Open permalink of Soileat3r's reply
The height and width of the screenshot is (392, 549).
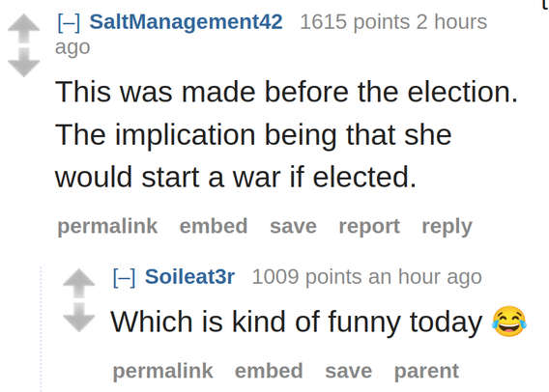click(162, 371)
